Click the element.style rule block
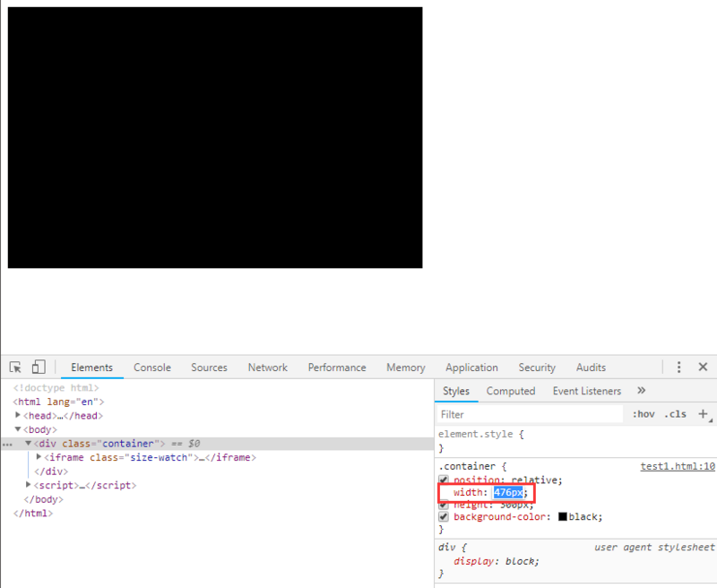Viewport: 717px width, 588px height. pos(575,441)
